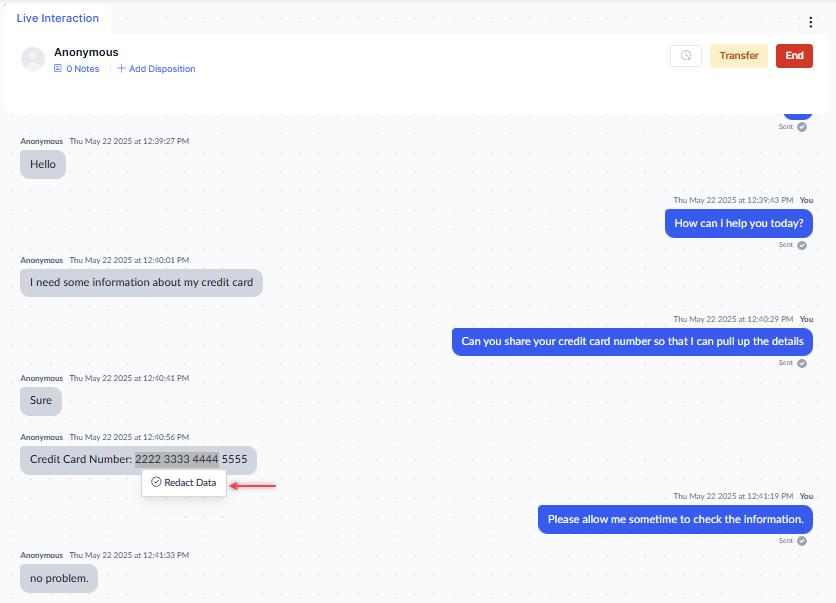Image resolution: width=836 pixels, height=603 pixels.
Task: Click the notes icon beside 0 Notes
Action: point(58,69)
